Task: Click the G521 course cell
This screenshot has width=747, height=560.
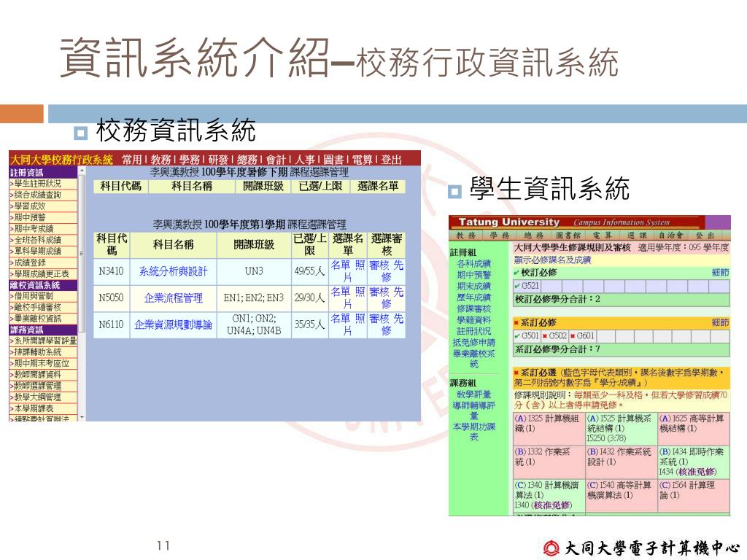Action: [x=527, y=286]
